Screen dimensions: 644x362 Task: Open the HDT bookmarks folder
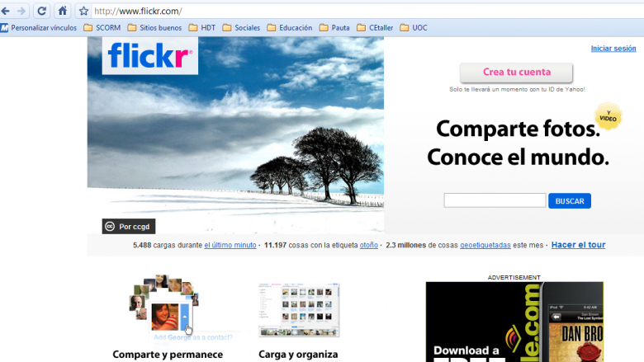tap(202, 28)
